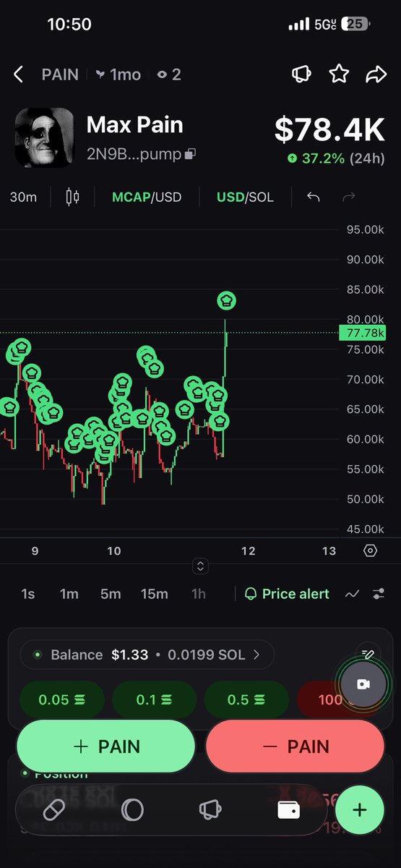Tap the 0.0199 SOL balance amount
This screenshot has width=401, height=868.
(206, 655)
